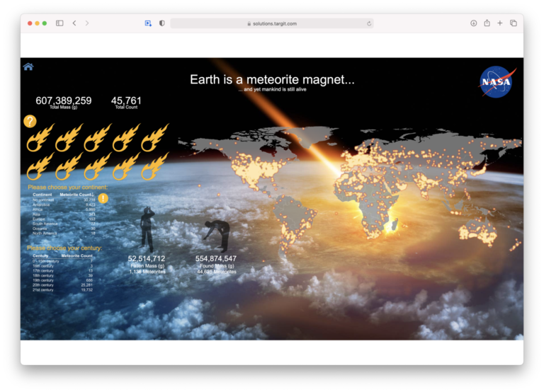Go back in Safari
Image resolution: width=544 pixels, height=392 pixels.
tap(74, 23)
